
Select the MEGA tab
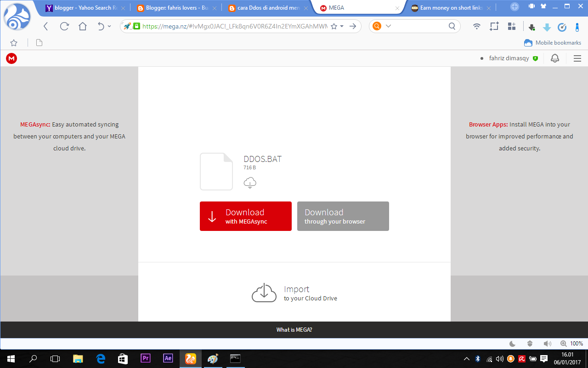(359, 8)
